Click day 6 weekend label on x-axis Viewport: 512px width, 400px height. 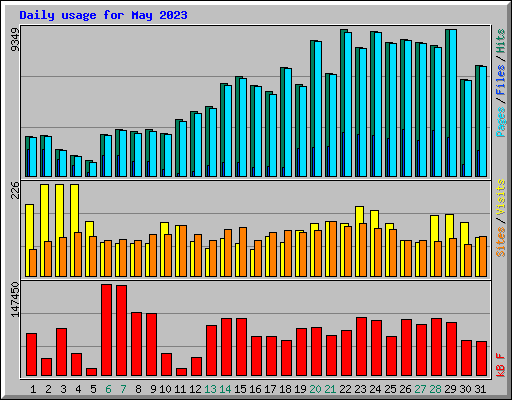pyautogui.click(x=108, y=389)
